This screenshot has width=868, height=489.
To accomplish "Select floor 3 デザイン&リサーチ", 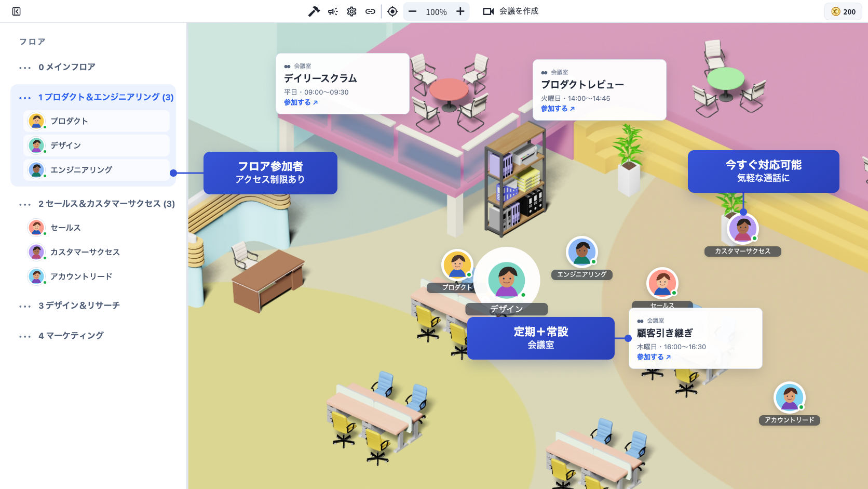I will 79,306.
